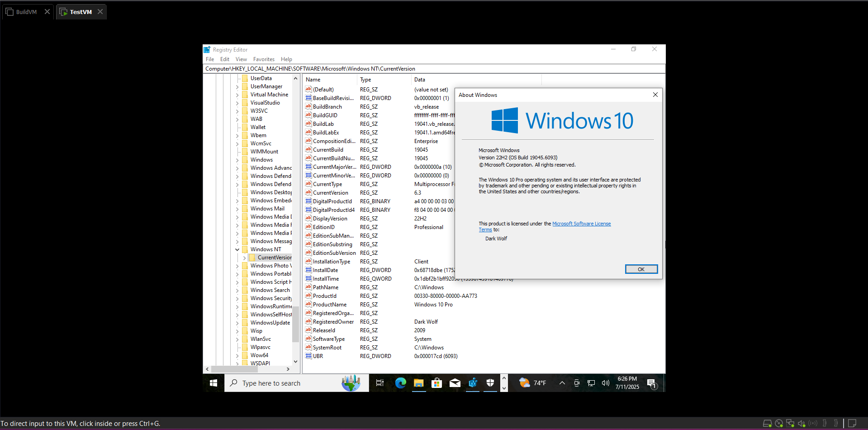This screenshot has height=430, width=868.
Task: Click the UBR DWORD value icon
Action: coord(308,356)
